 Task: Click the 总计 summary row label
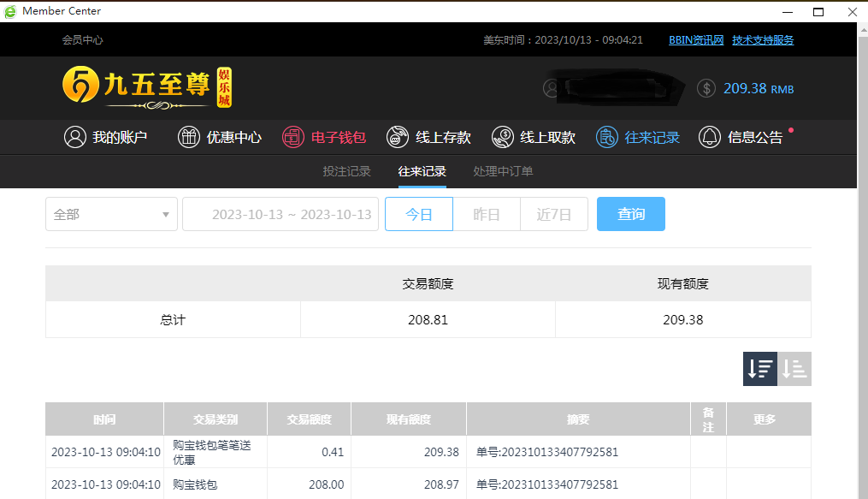click(x=173, y=319)
